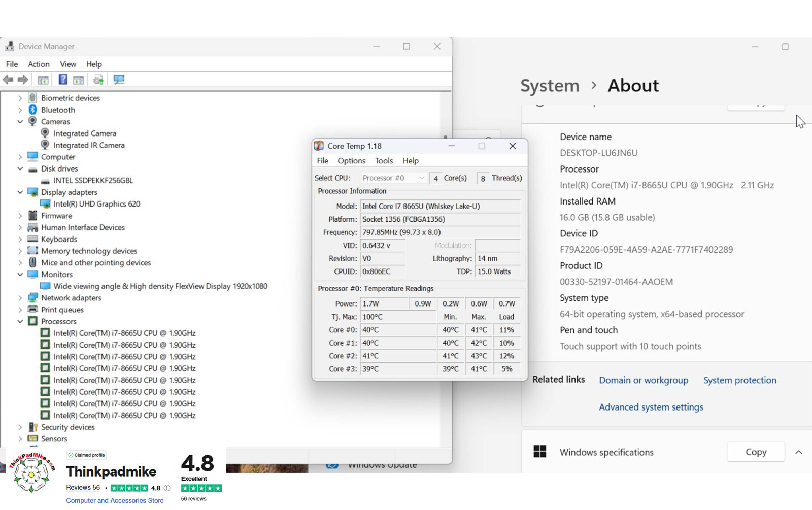Click the Thinkpadmike rose logo
Viewport: 812px width, 510px height.
pos(31,472)
